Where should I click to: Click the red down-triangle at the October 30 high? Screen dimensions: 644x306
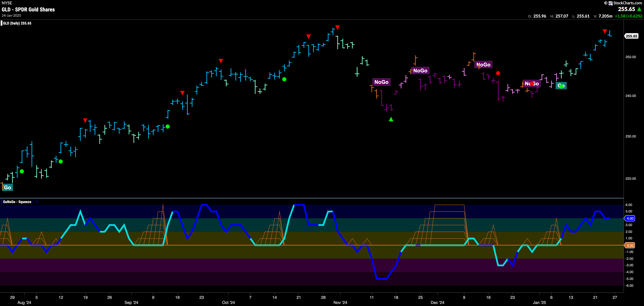point(338,27)
